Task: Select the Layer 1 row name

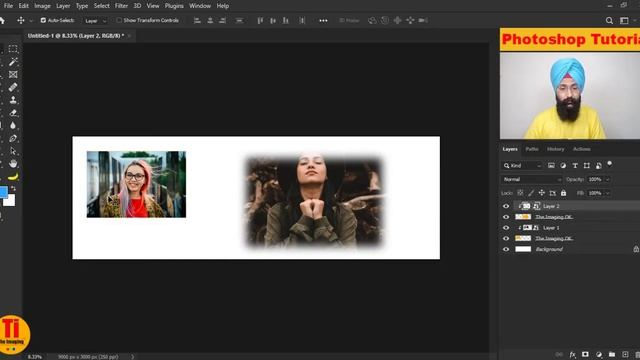Action: point(551,228)
